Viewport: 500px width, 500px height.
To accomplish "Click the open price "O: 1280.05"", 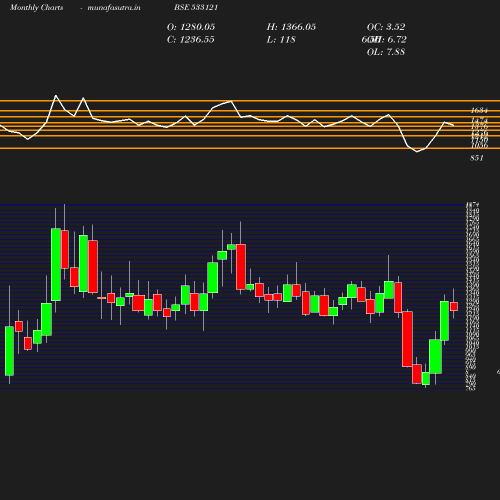I will coord(191,27).
